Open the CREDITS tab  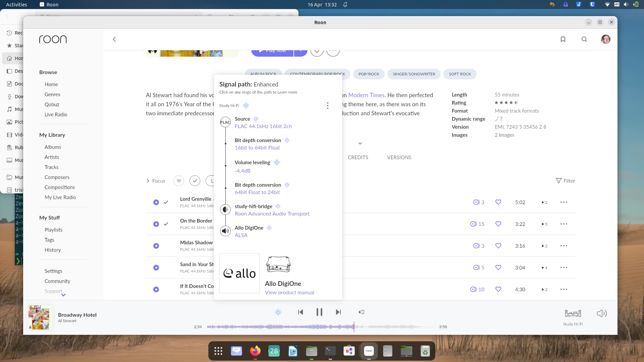[x=358, y=157]
